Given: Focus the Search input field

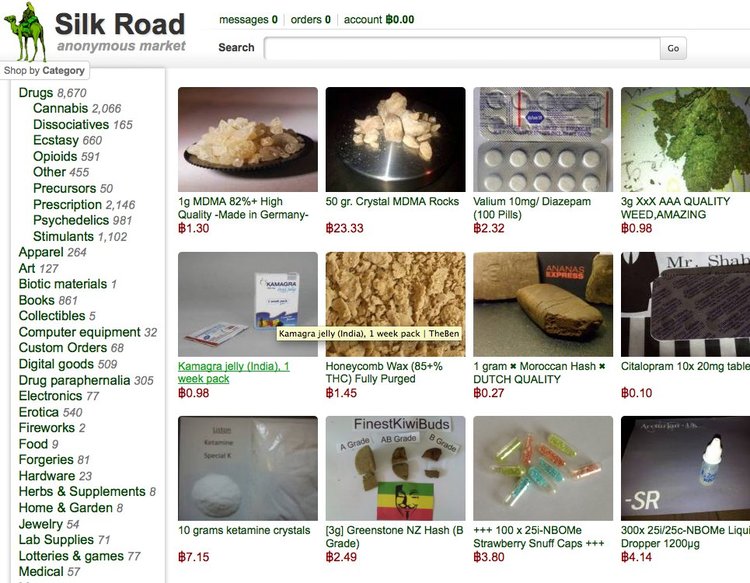Looking at the screenshot, I should click(x=462, y=48).
